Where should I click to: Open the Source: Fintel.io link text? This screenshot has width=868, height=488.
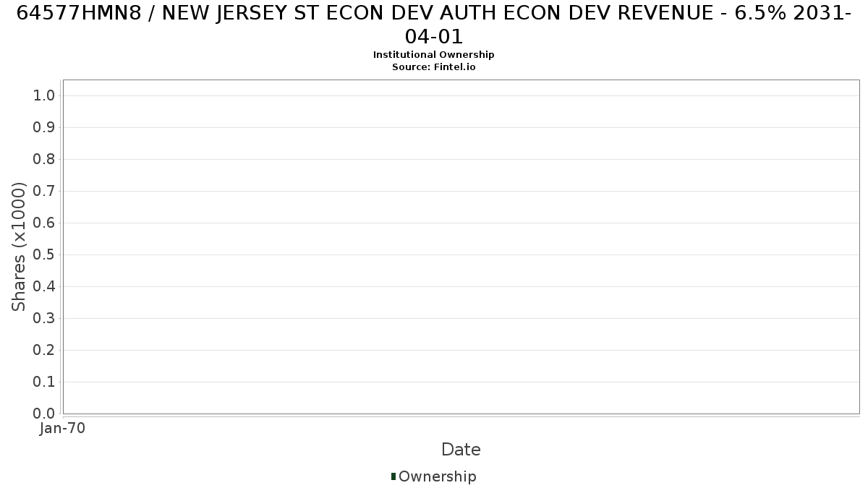[434, 67]
